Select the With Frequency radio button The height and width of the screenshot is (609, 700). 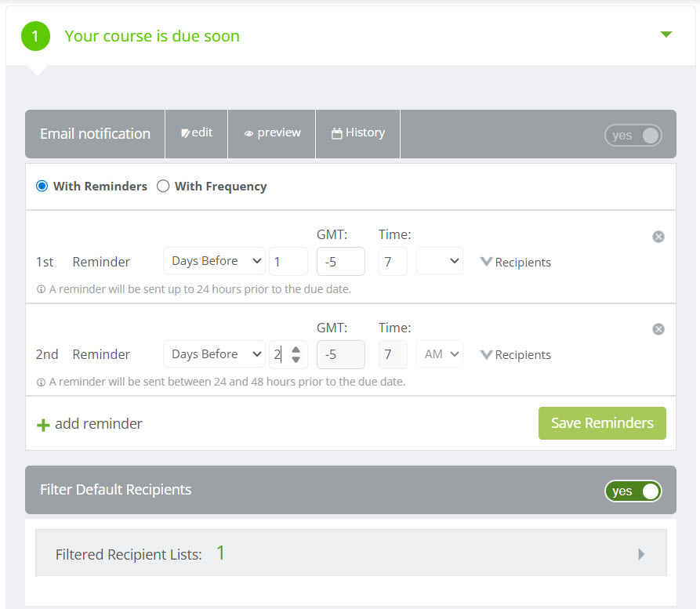163,186
